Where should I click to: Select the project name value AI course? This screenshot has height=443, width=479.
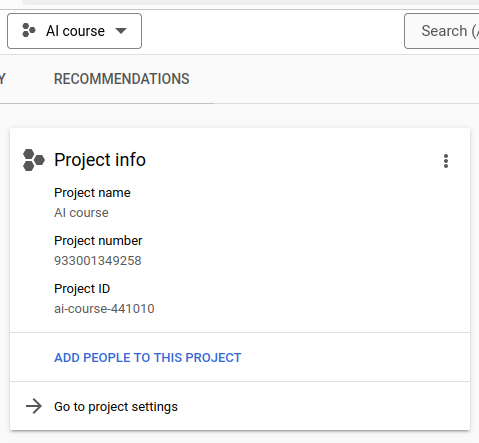pyautogui.click(x=81, y=213)
